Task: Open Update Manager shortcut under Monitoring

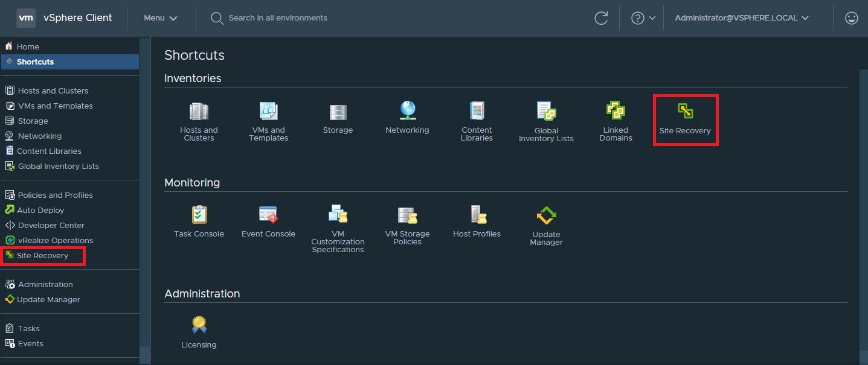Action: 546,215
